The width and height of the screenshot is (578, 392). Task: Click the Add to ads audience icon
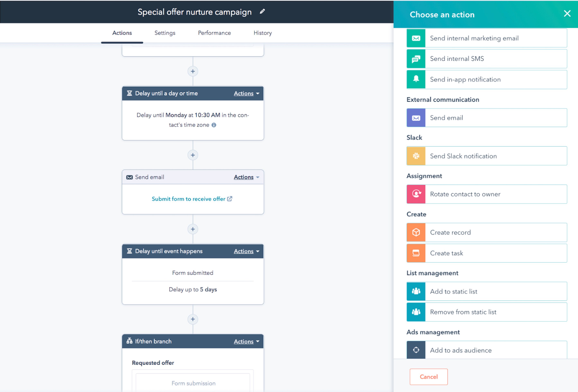coord(416,350)
